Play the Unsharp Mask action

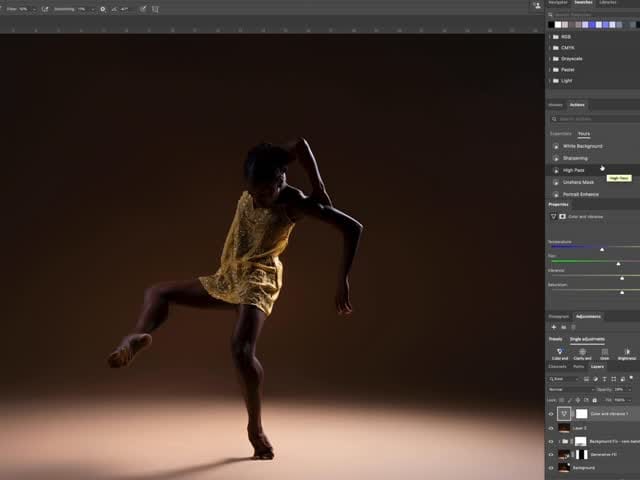[556, 182]
